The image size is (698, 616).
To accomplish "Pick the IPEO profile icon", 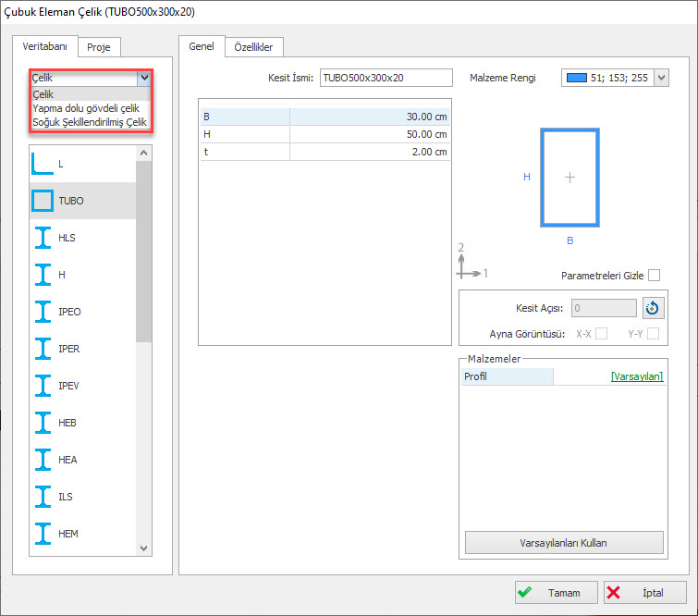I will (43, 312).
